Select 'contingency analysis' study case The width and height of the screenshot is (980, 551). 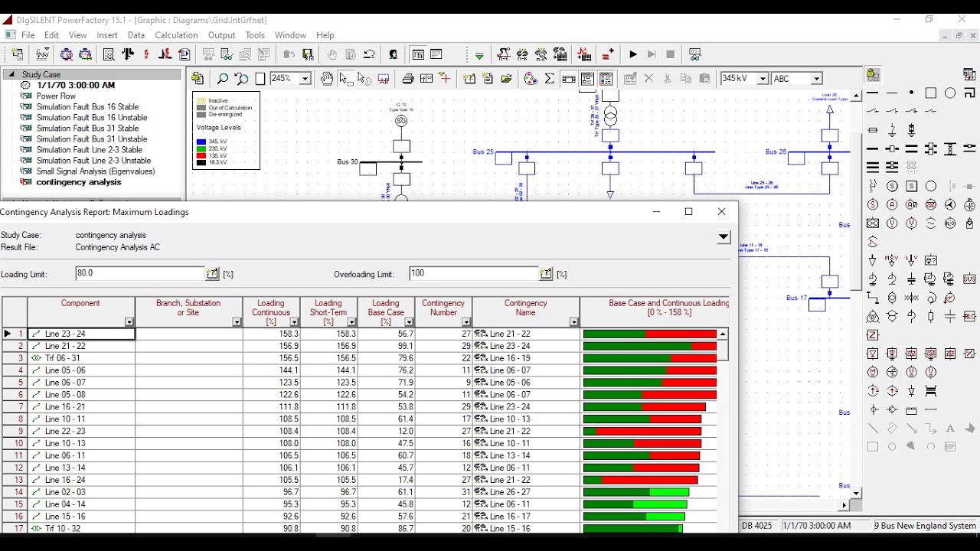(79, 182)
